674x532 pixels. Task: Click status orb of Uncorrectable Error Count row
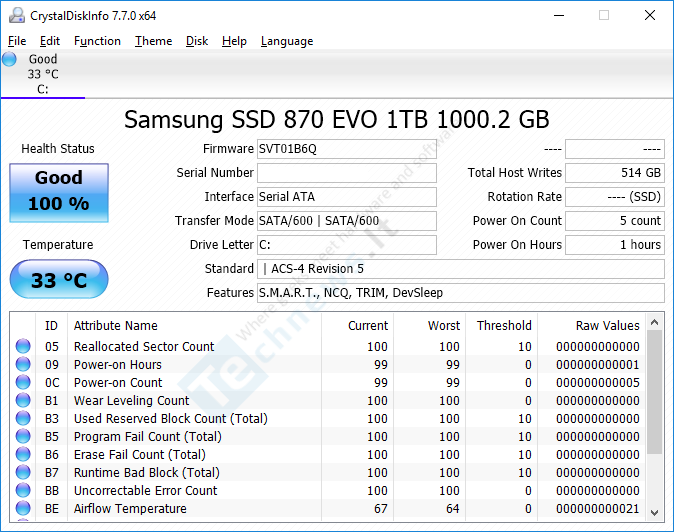[x=23, y=490]
